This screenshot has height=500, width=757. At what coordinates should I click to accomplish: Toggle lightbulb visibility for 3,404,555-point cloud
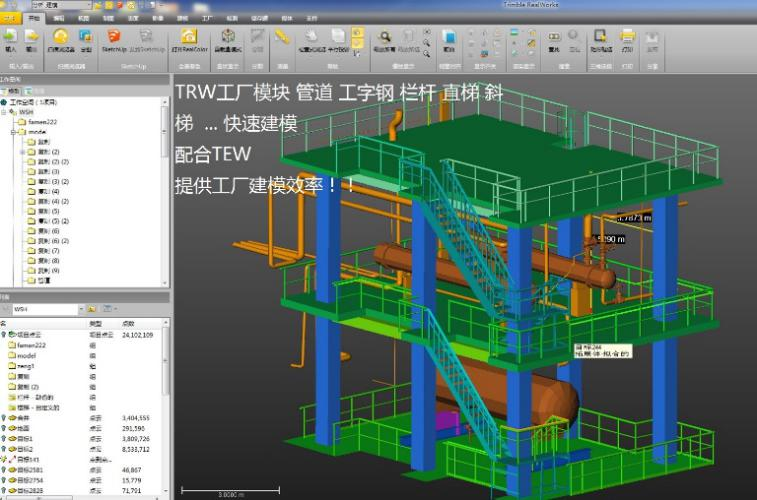point(5,418)
